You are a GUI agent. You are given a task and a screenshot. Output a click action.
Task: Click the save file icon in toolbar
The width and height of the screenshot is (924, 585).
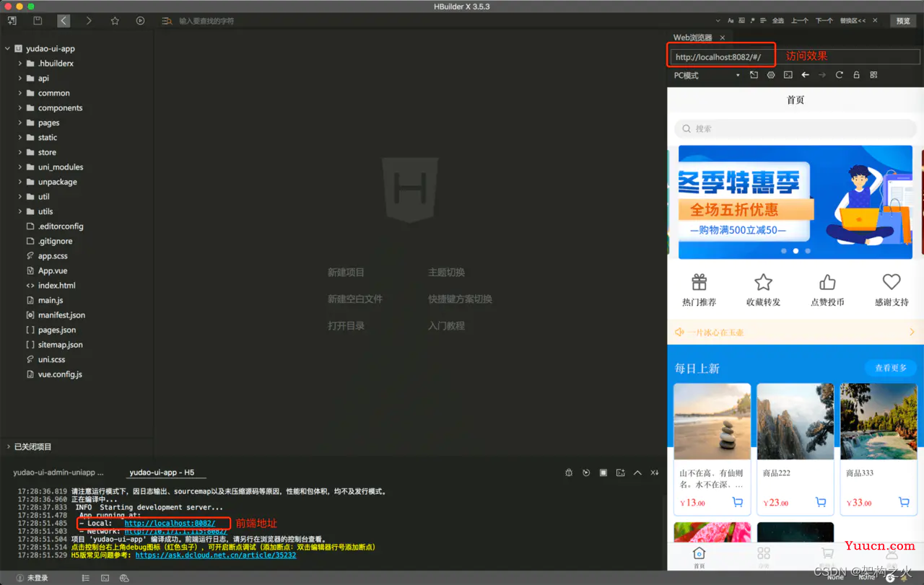pos(38,21)
